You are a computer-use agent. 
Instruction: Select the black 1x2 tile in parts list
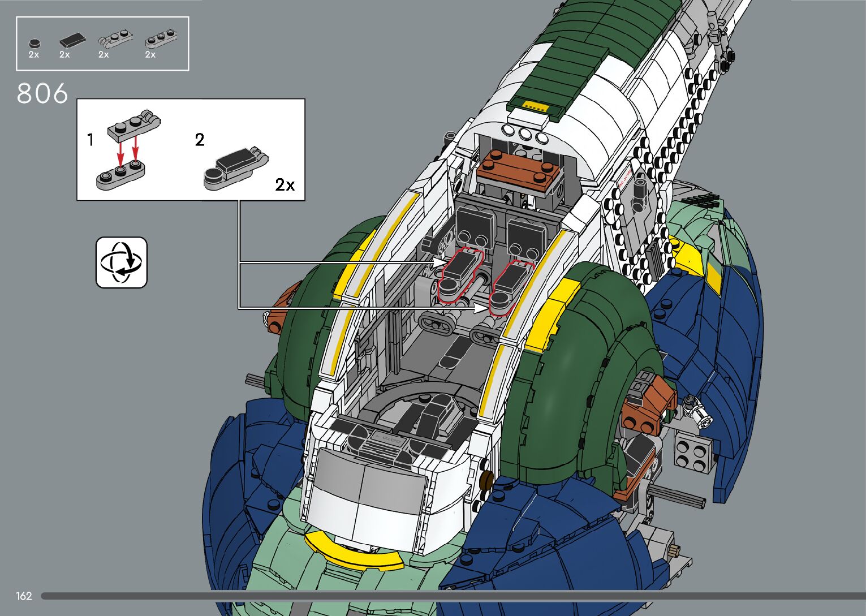[72, 41]
